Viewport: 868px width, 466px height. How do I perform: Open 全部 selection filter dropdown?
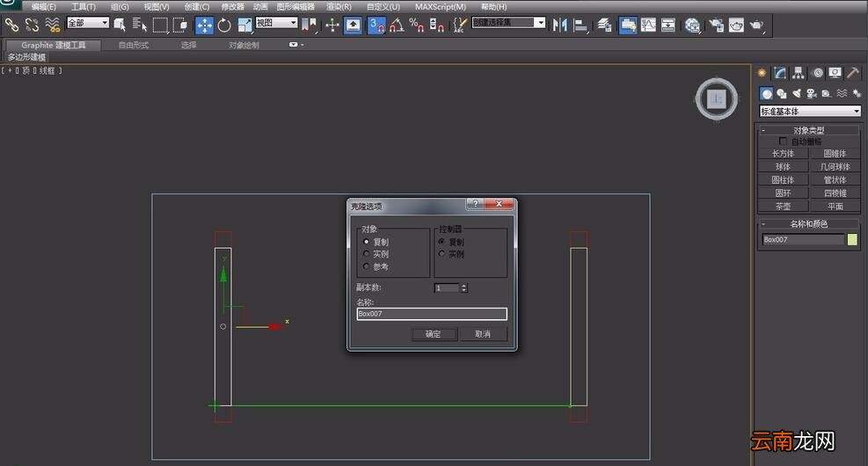click(87, 23)
